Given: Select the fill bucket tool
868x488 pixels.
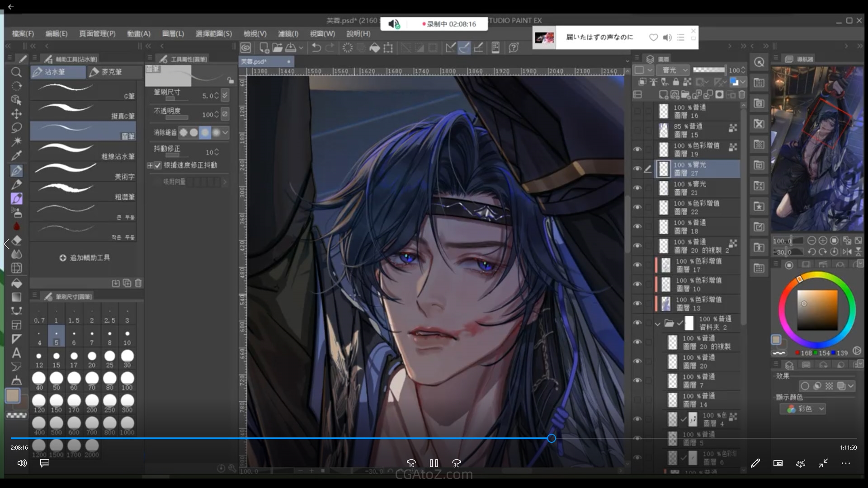Looking at the screenshot, I should (16, 283).
